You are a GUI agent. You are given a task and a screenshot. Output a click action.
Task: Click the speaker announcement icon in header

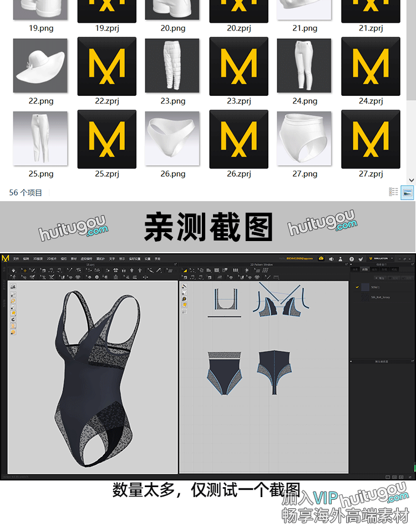coord(331,259)
